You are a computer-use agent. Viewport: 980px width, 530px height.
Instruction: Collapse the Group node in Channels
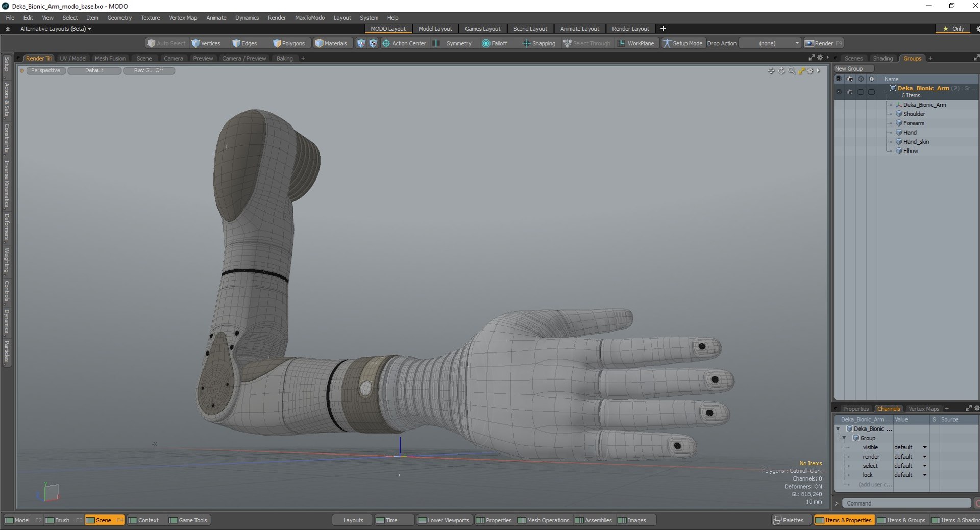point(844,438)
